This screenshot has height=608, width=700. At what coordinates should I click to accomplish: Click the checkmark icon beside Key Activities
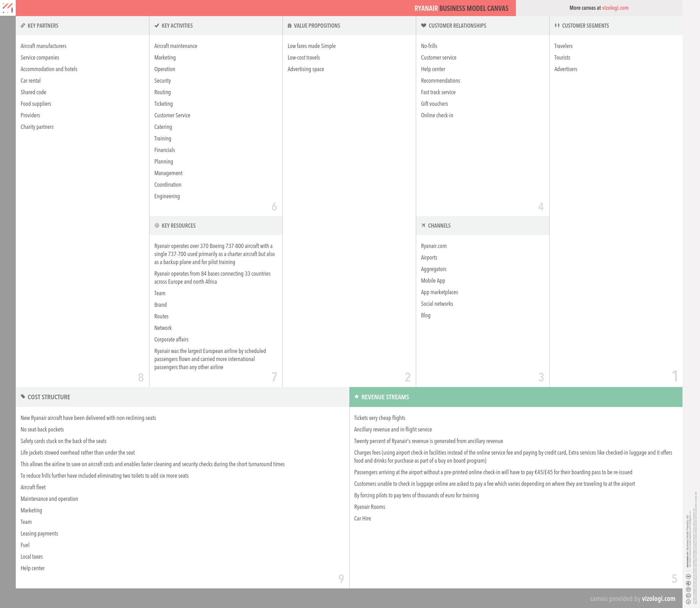pyautogui.click(x=157, y=26)
